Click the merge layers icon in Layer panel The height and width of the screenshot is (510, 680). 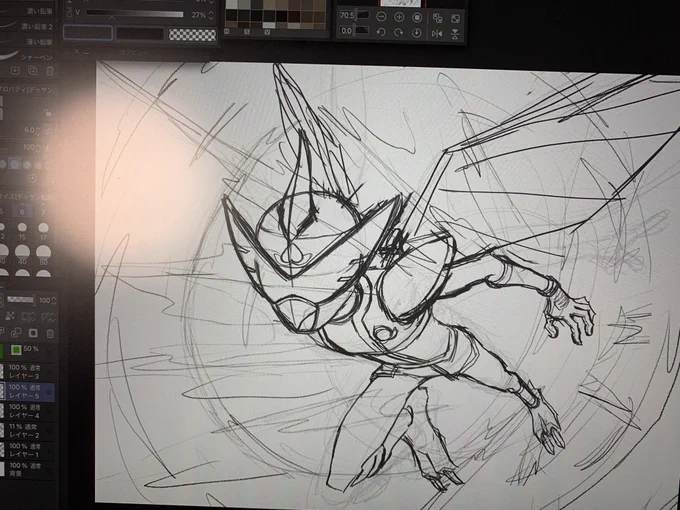click(16, 333)
